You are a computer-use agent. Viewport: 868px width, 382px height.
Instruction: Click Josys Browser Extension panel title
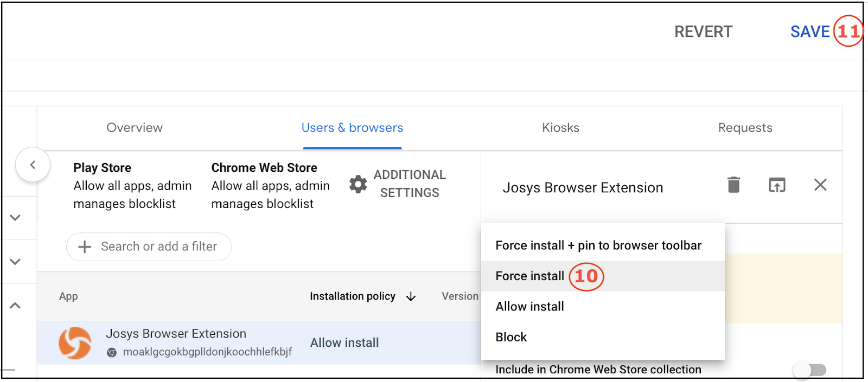[583, 187]
